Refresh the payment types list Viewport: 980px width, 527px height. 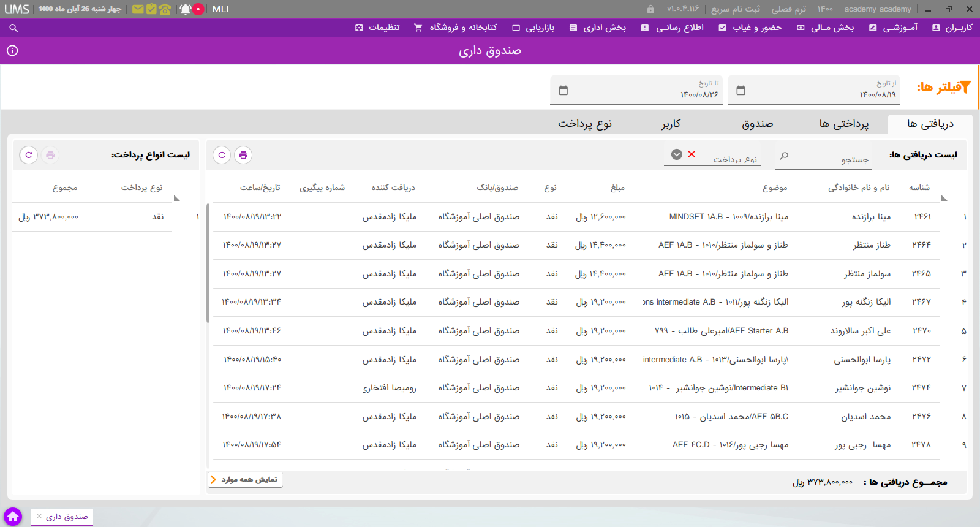point(29,155)
